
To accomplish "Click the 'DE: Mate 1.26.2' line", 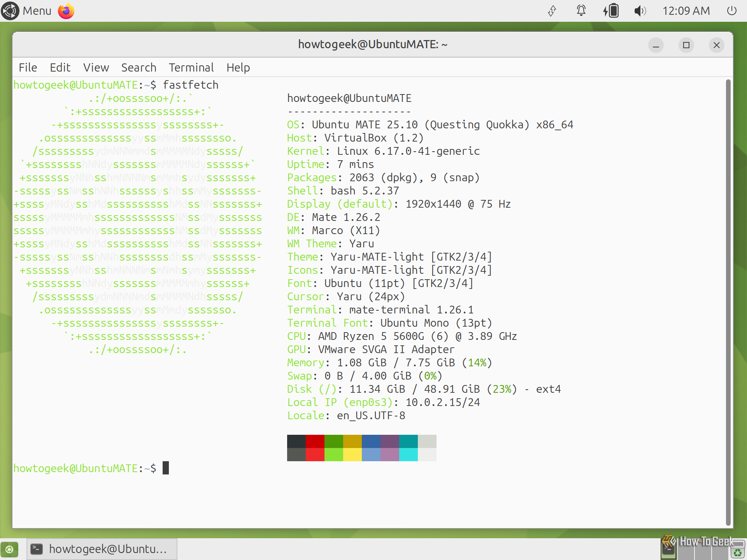I will [334, 217].
